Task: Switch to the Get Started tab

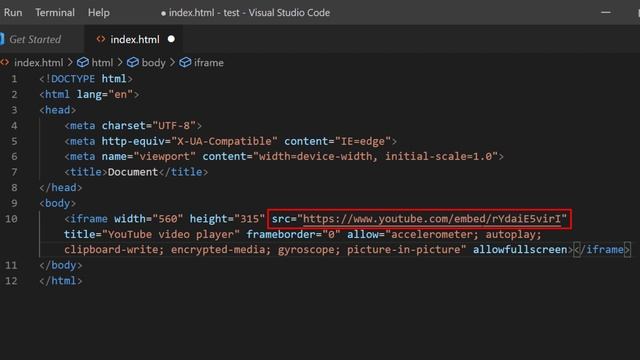Action: pos(35,40)
